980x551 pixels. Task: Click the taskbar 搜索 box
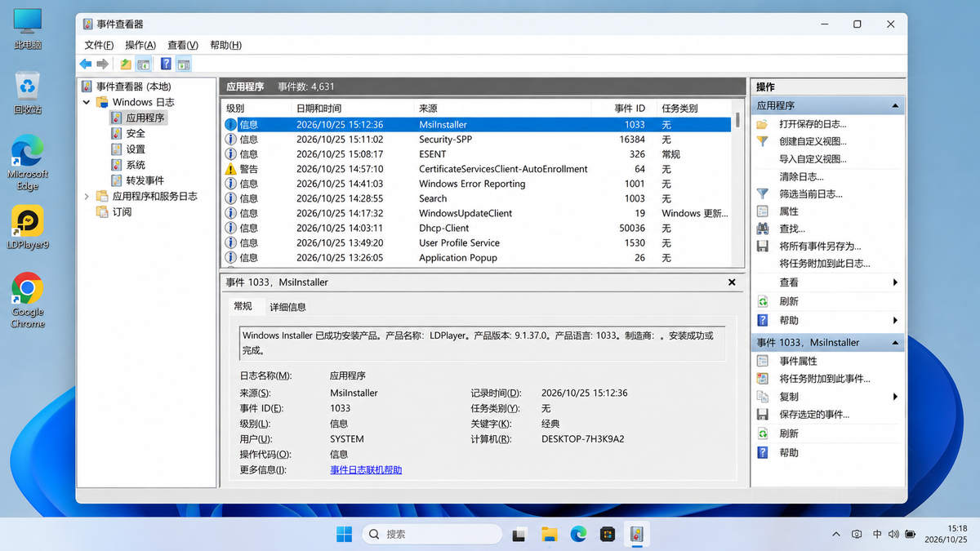[x=432, y=535]
